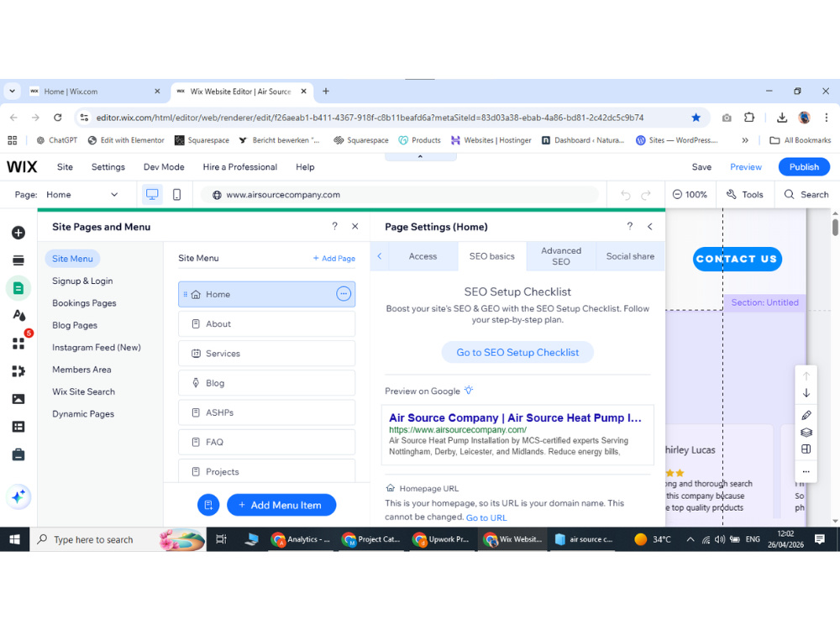Screen dimensions: 840x630
Task: Open the Site menu
Action: pos(65,167)
